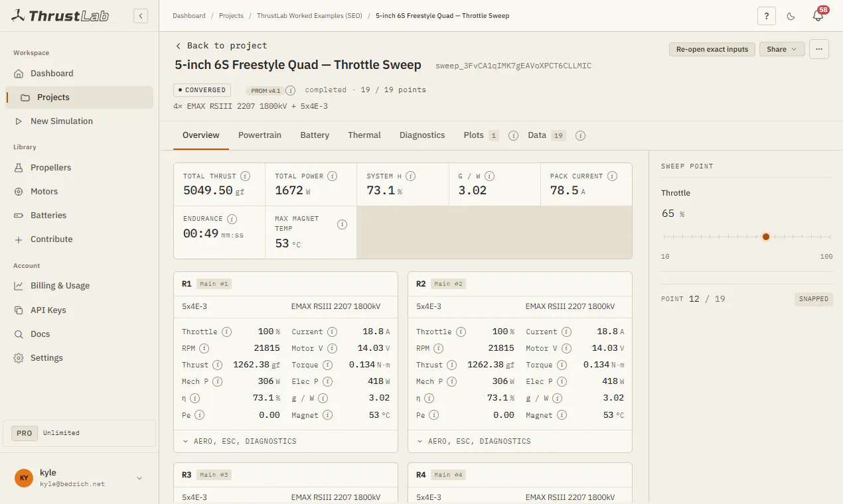
Task: Open Projects in the sidebar
Action: pyautogui.click(x=80, y=97)
